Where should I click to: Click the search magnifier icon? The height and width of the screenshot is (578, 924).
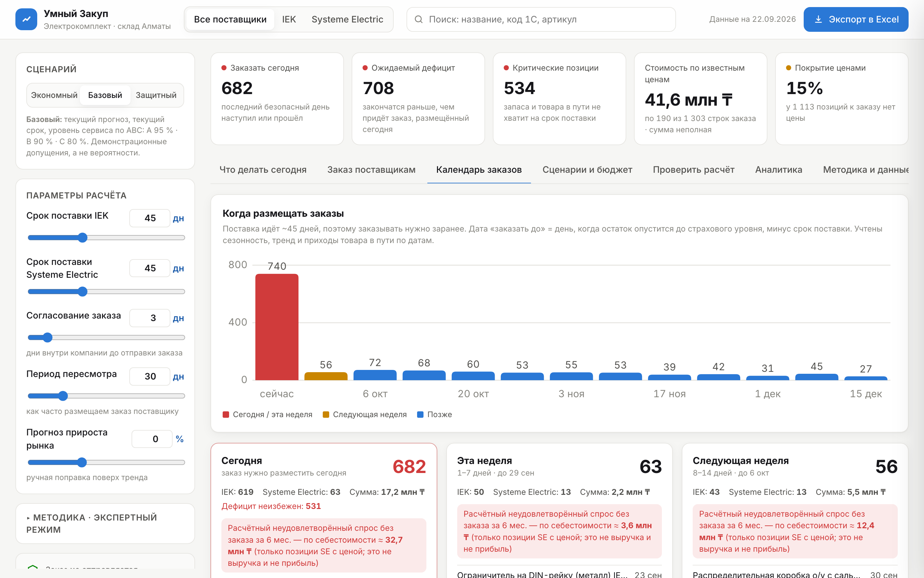[x=418, y=19]
